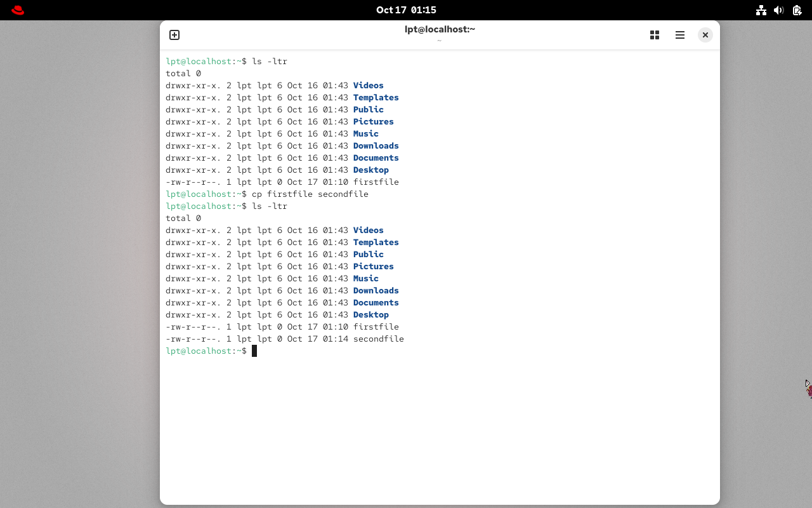This screenshot has width=812, height=508.
Task: Click the battery status icon in the top bar
Action: point(797,10)
